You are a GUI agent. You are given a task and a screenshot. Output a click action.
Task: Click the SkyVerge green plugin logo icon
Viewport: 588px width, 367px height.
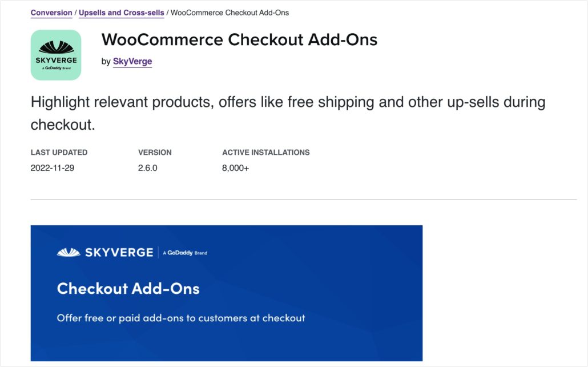tap(56, 55)
